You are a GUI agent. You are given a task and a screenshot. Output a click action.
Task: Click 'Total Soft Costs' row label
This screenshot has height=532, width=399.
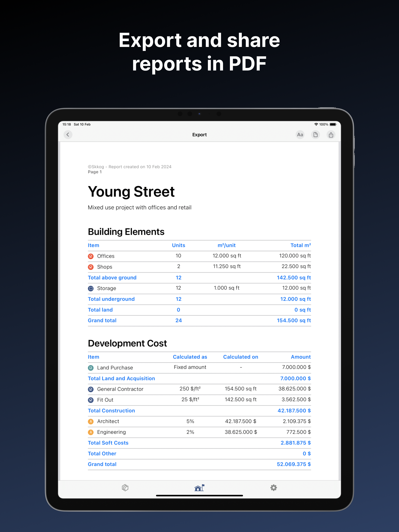point(108,443)
